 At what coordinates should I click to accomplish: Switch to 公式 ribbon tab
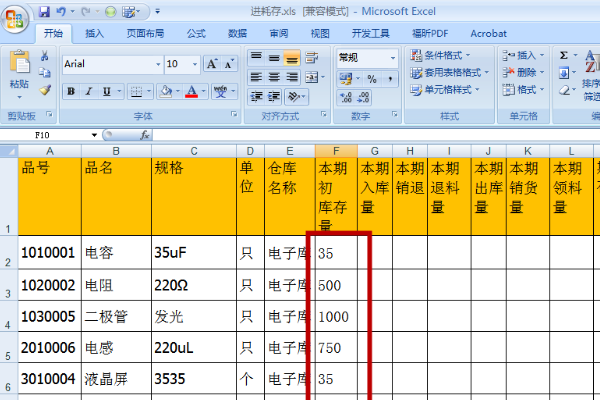click(196, 34)
